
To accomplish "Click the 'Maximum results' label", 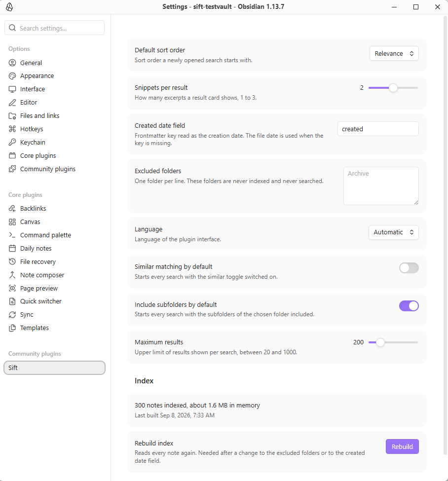I will 159,342.
